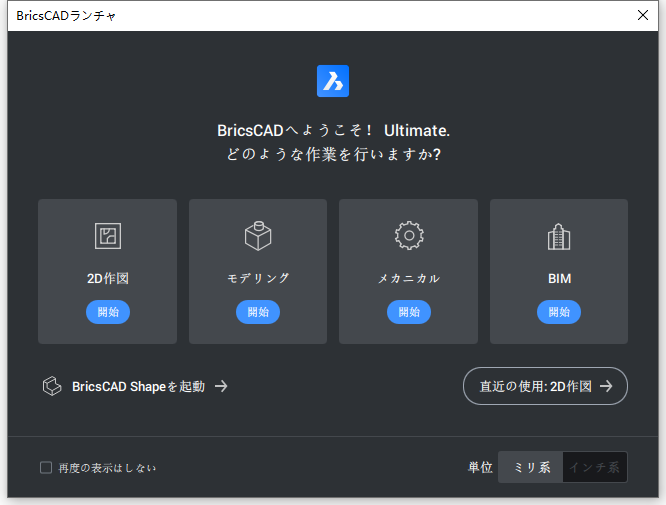Click the BricsCAD logo icon
The height and width of the screenshot is (505, 666).
pos(333,81)
